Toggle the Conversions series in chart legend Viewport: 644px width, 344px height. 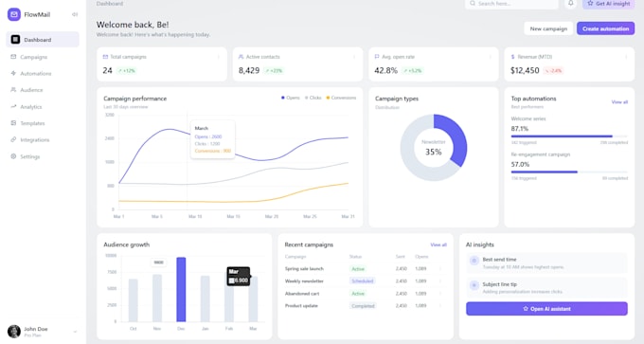coord(341,98)
